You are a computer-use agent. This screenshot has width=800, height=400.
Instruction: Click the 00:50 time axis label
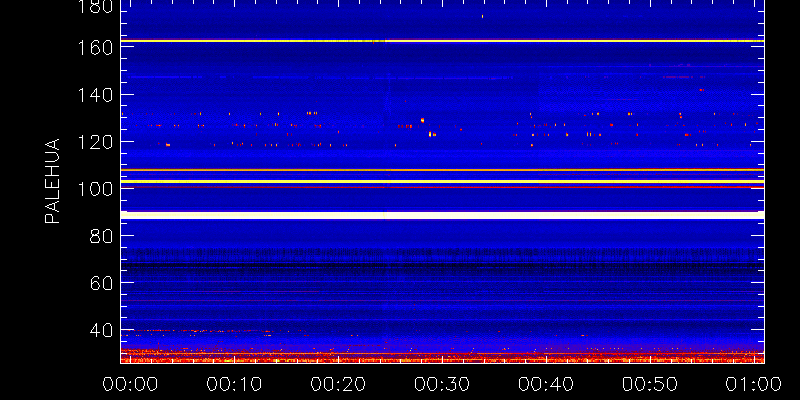click(x=650, y=384)
